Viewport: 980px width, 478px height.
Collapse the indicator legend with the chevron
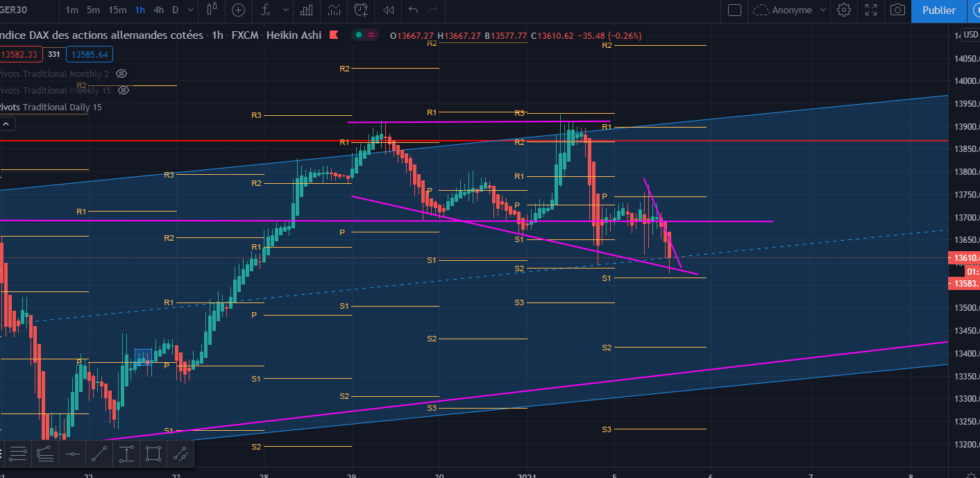click(x=7, y=123)
